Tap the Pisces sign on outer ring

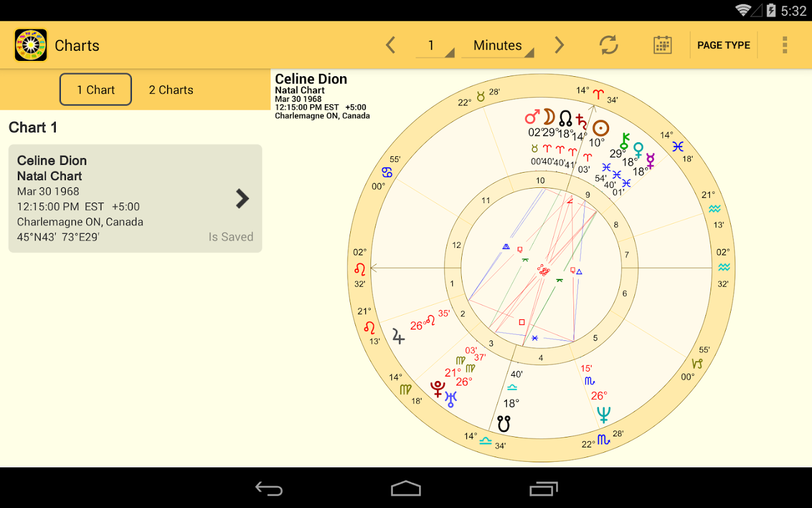tap(678, 147)
